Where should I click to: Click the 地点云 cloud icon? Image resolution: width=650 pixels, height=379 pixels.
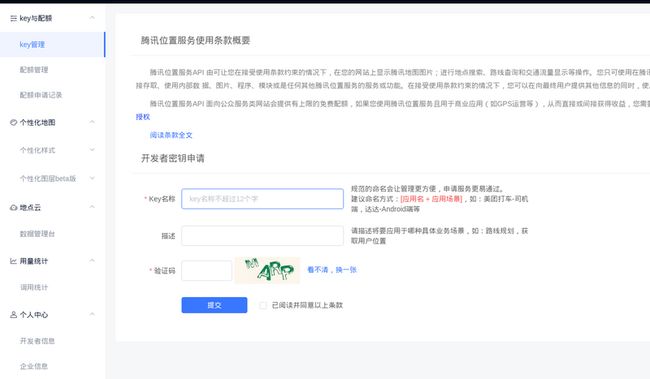pyautogui.click(x=13, y=208)
